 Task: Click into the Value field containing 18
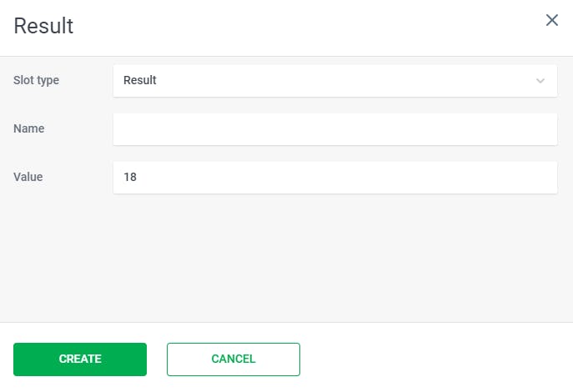coord(334,178)
